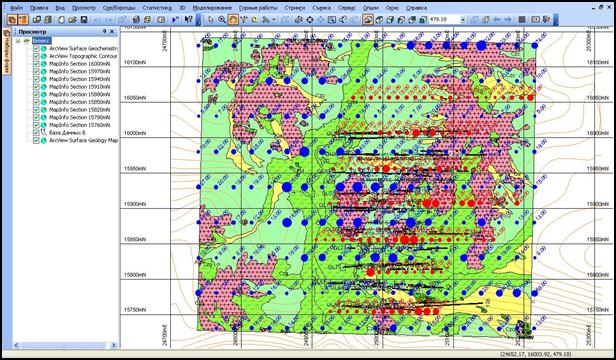
Task: Click the Undo arrow toolbar icon
Action: pyautogui.click(x=98, y=19)
